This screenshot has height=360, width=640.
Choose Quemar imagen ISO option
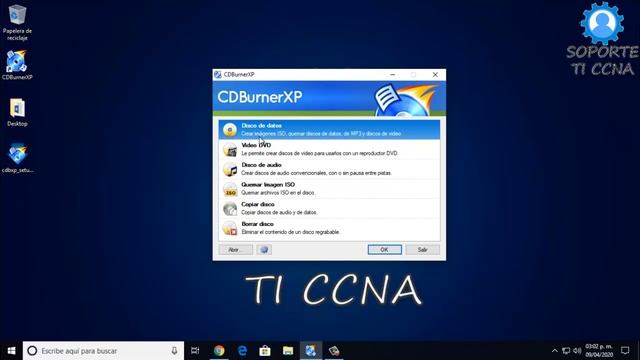[329, 188]
